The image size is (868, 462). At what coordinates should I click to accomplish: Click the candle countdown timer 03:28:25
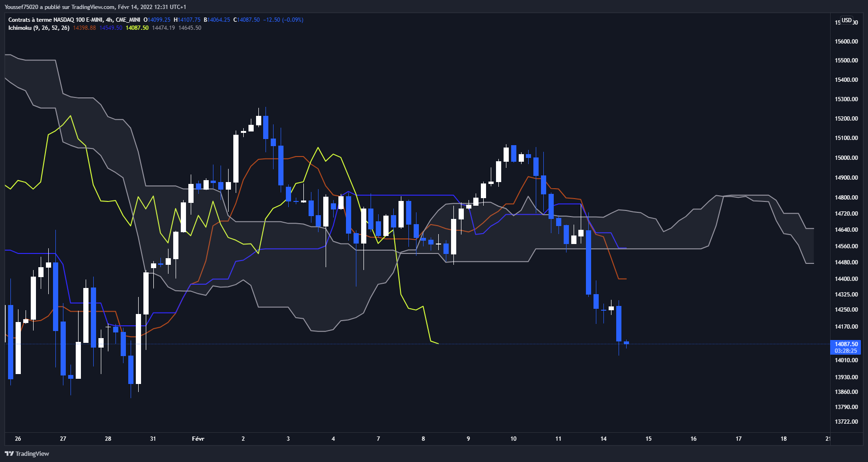pos(846,351)
